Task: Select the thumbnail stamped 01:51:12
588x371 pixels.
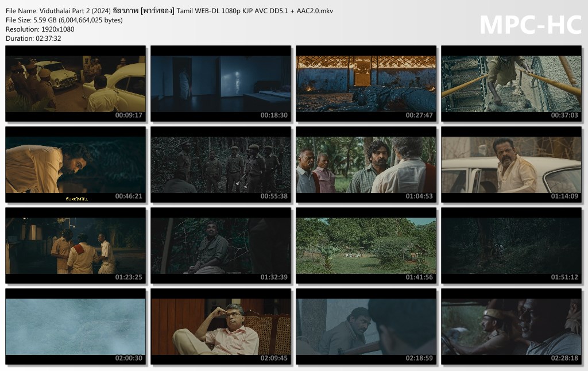Action: point(512,246)
